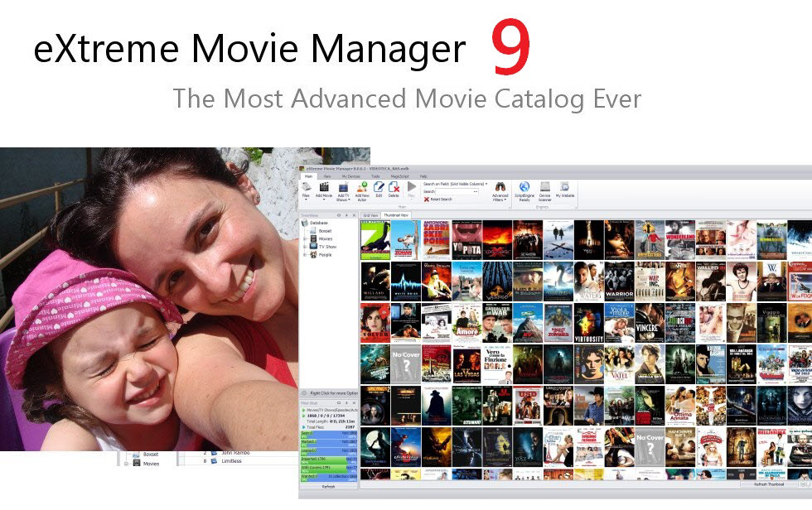Click the With Covers progress bar
Screen dimensions: 812x510
[329, 469]
